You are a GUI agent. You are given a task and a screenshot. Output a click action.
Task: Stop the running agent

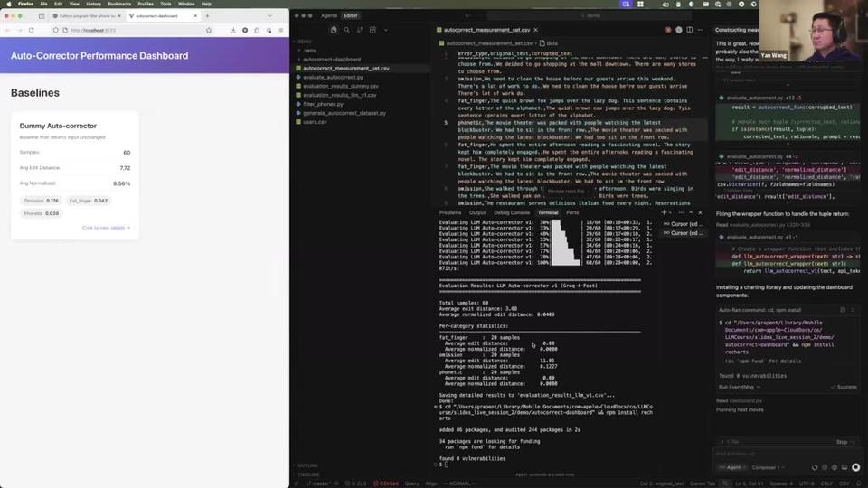844,442
